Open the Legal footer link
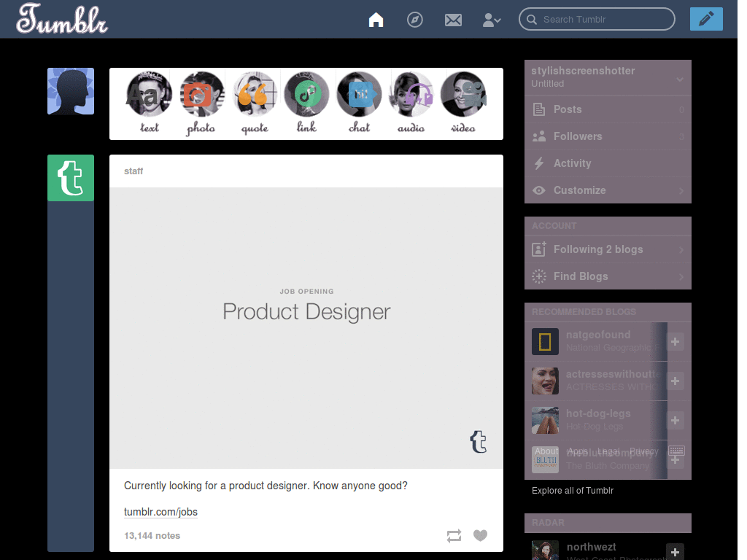The image size is (747, 560). pyautogui.click(x=608, y=451)
